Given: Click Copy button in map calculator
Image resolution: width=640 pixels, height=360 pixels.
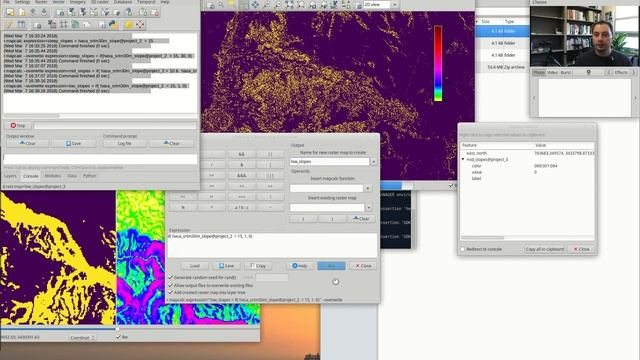Looking at the screenshot, I should (258, 266).
